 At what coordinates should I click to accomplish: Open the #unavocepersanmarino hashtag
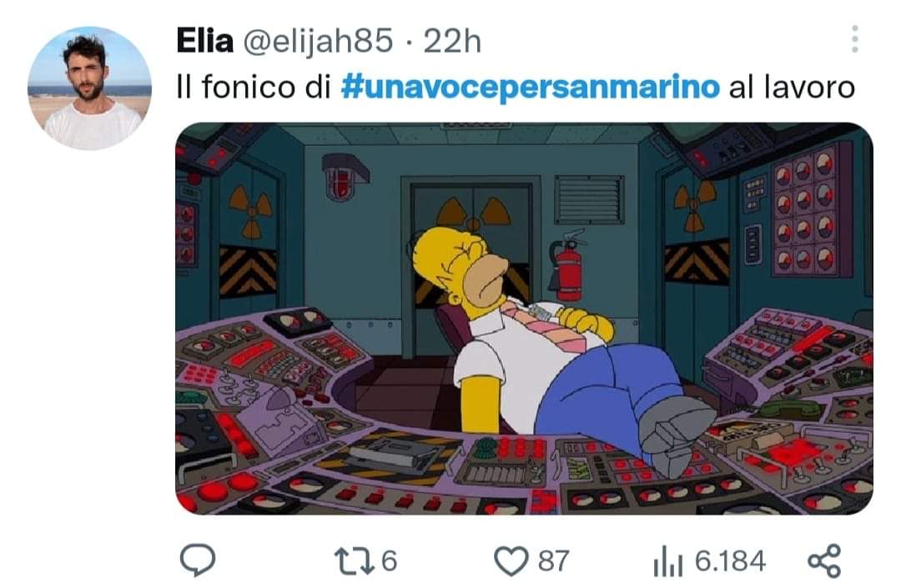tap(530, 88)
